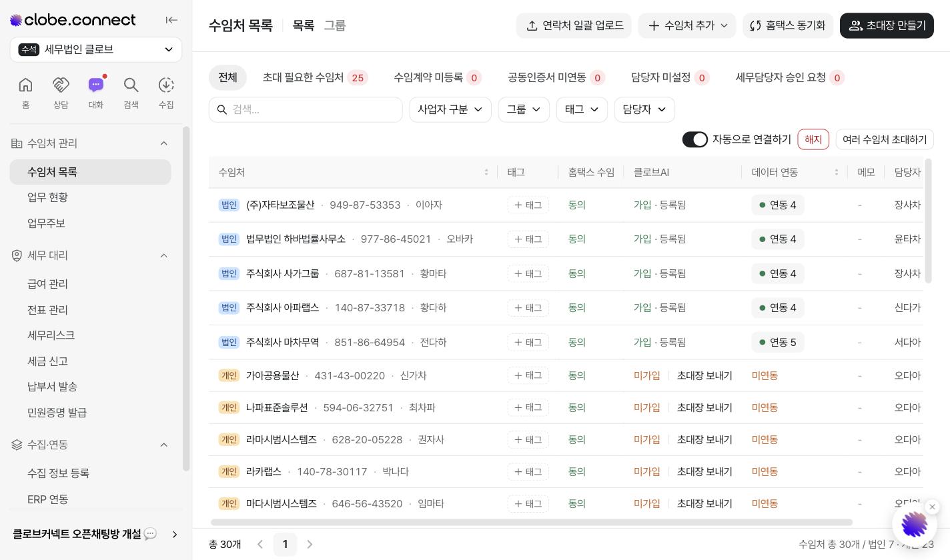Go to next page arrow in pagination
The image size is (950, 560).
[310, 545]
